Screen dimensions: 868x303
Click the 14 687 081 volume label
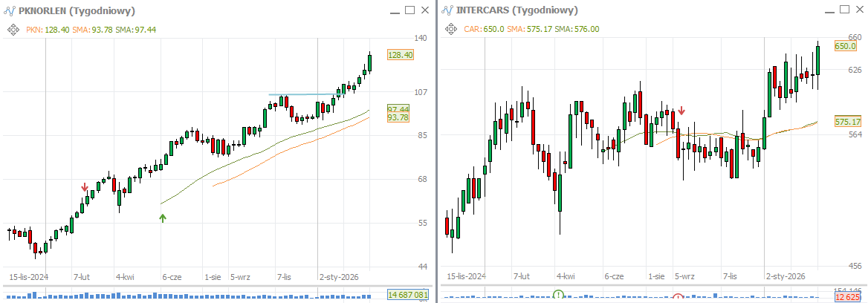click(x=409, y=296)
